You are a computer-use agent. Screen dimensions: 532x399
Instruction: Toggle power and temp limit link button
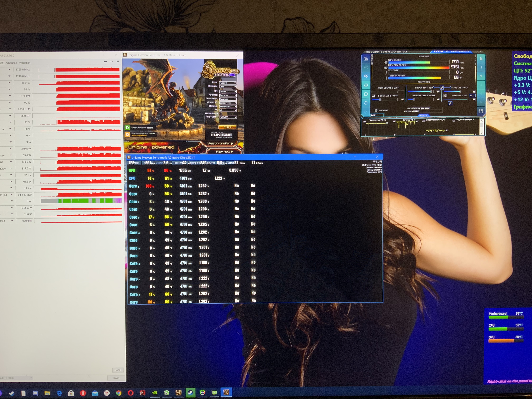(x=442, y=87)
